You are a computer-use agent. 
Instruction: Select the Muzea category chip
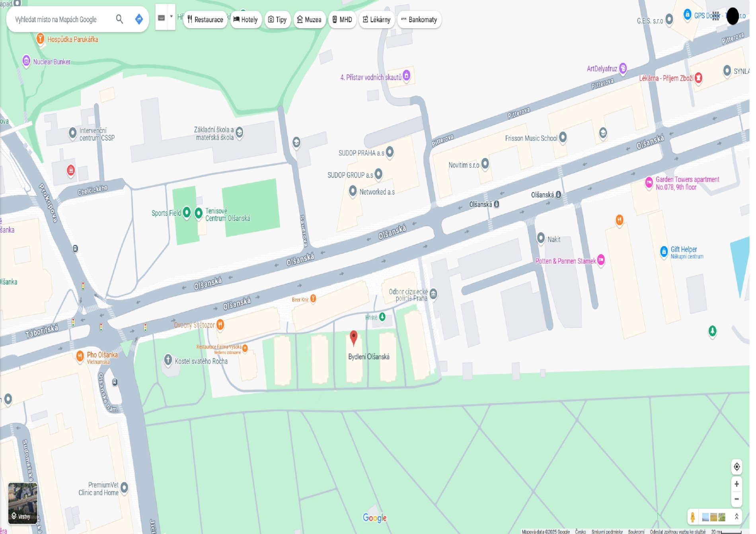(310, 19)
